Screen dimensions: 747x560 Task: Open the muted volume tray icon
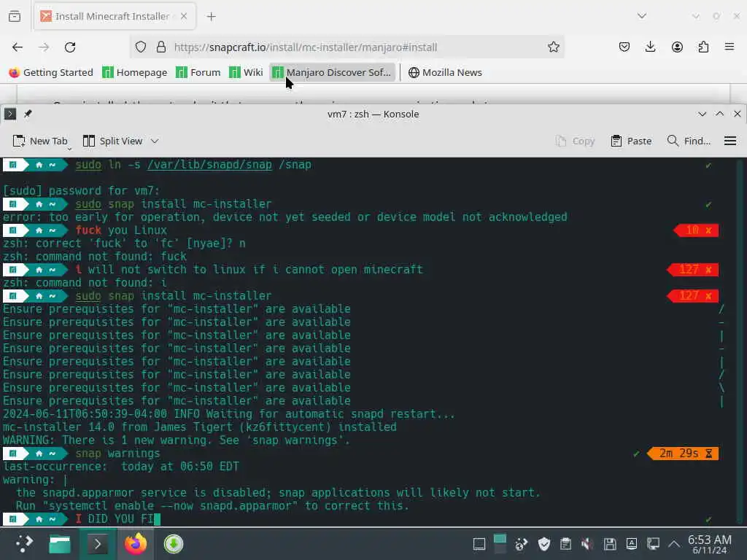[x=587, y=544]
